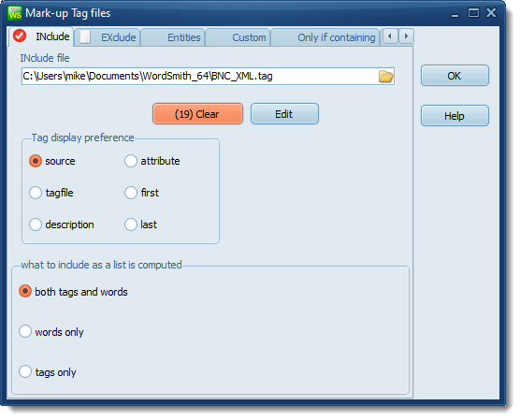Image resolution: width=520 pixels, height=420 pixels.
Task: Click the Edit button
Action: 284,114
